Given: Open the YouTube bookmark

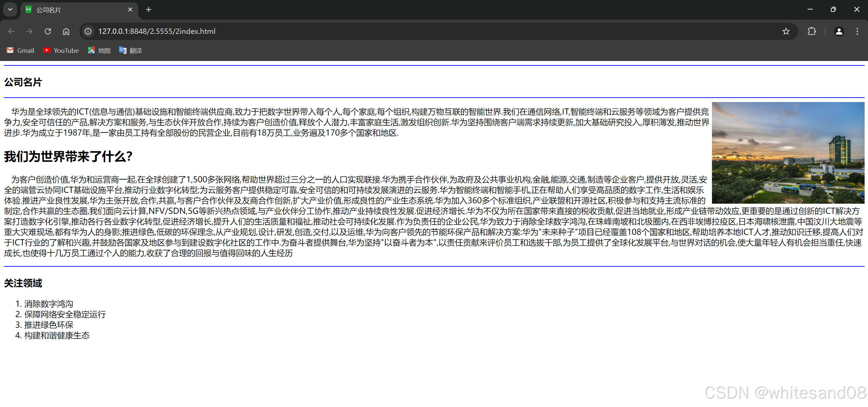Looking at the screenshot, I should [61, 50].
